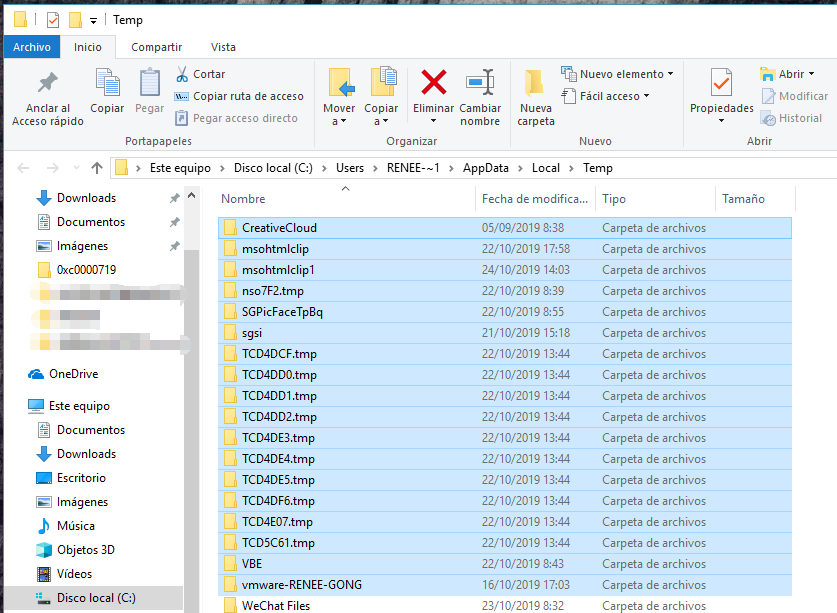Open the Nuevo elemento dropdown

618,74
